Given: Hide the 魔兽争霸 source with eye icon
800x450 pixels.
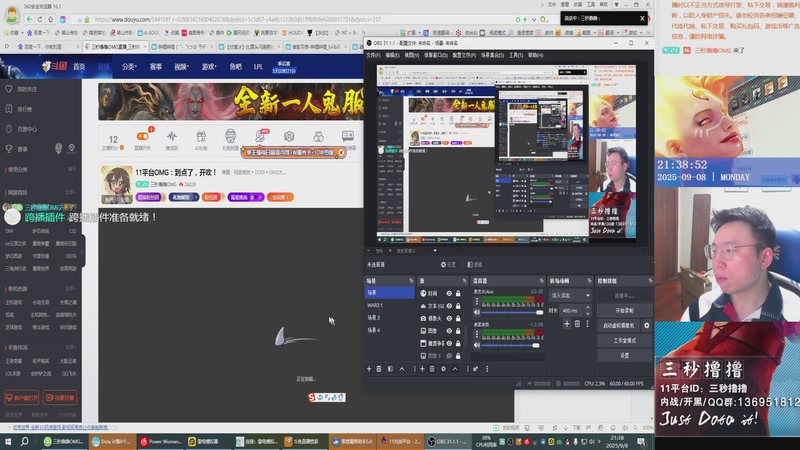Looking at the screenshot, I should point(449,343).
